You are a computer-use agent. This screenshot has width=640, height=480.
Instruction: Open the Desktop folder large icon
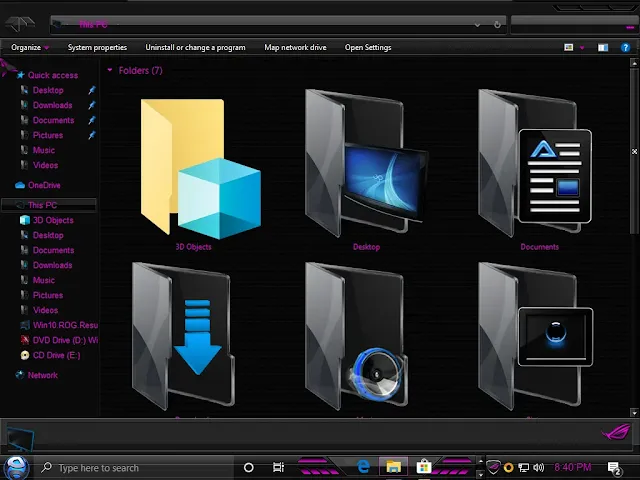[367, 163]
